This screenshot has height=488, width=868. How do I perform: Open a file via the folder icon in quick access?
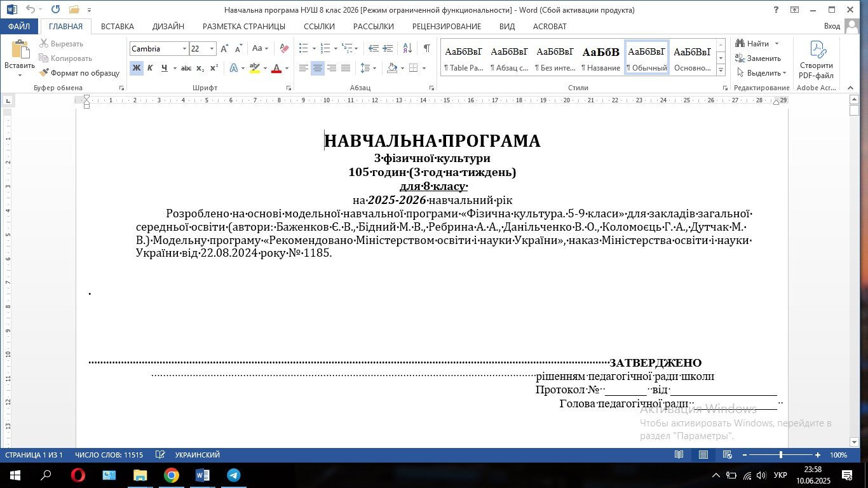74,10
